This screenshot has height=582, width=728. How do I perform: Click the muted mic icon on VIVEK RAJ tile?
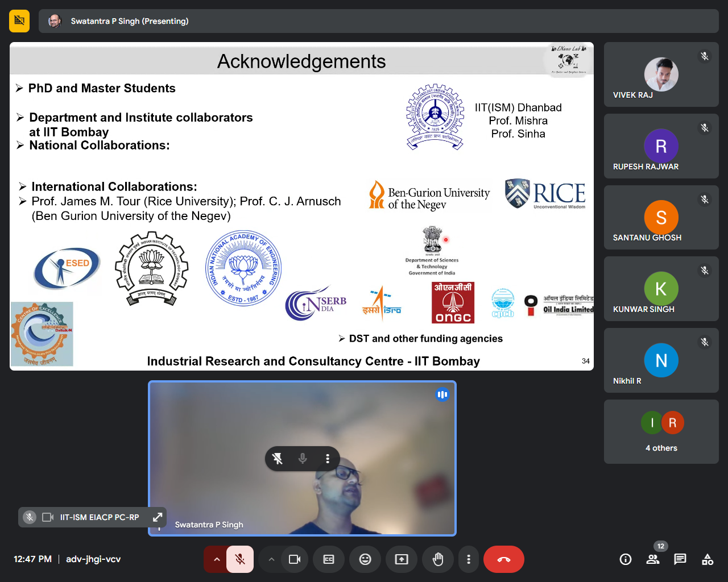point(705,56)
